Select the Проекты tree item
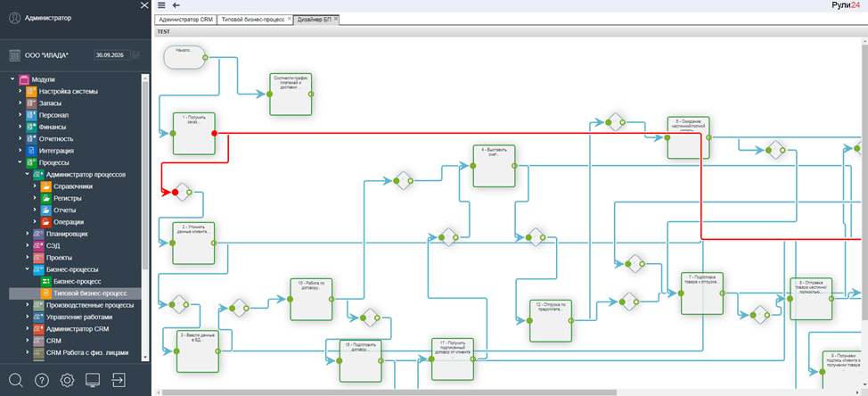Image resolution: width=868 pixels, height=396 pixels. tap(59, 258)
